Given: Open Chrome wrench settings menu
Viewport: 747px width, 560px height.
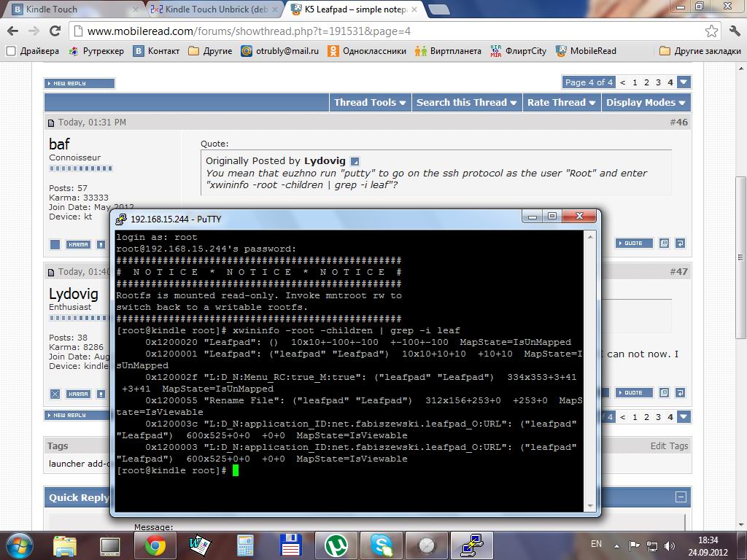Looking at the screenshot, I should (x=735, y=31).
